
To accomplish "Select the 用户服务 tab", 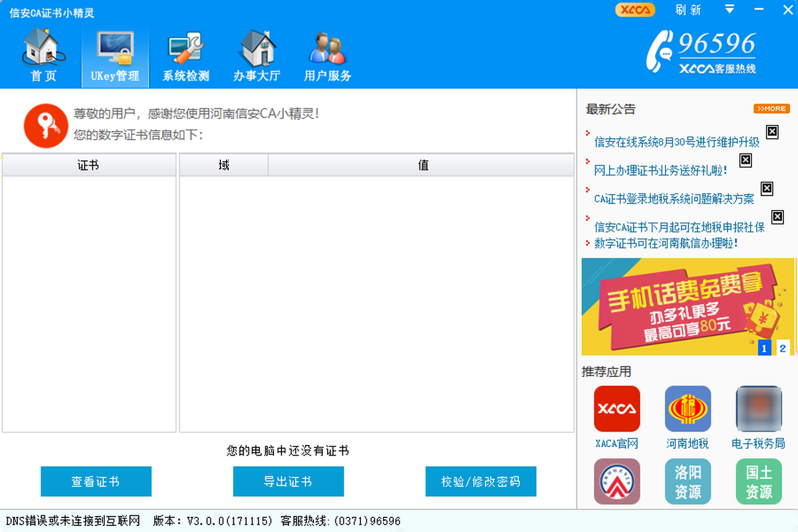I will click(x=327, y=56).
